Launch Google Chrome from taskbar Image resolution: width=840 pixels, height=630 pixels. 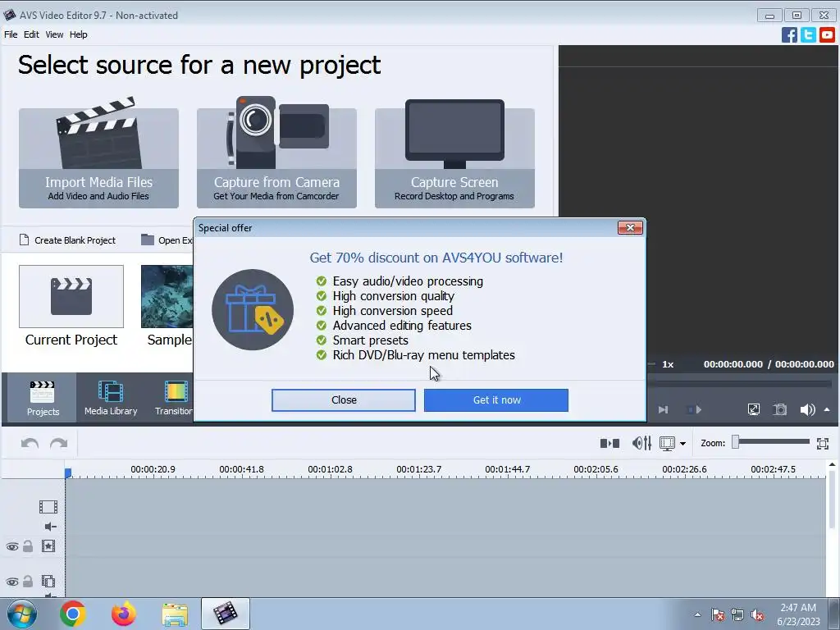pos(73,614)
